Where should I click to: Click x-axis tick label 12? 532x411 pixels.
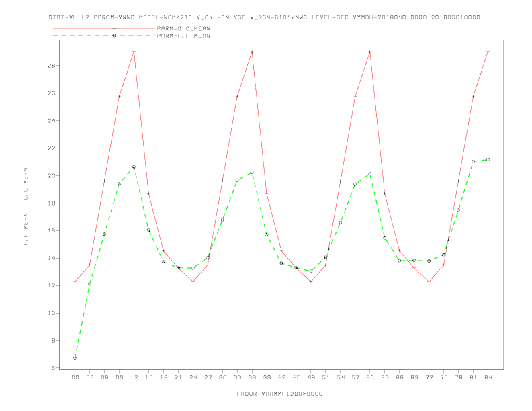pos(134,377)
